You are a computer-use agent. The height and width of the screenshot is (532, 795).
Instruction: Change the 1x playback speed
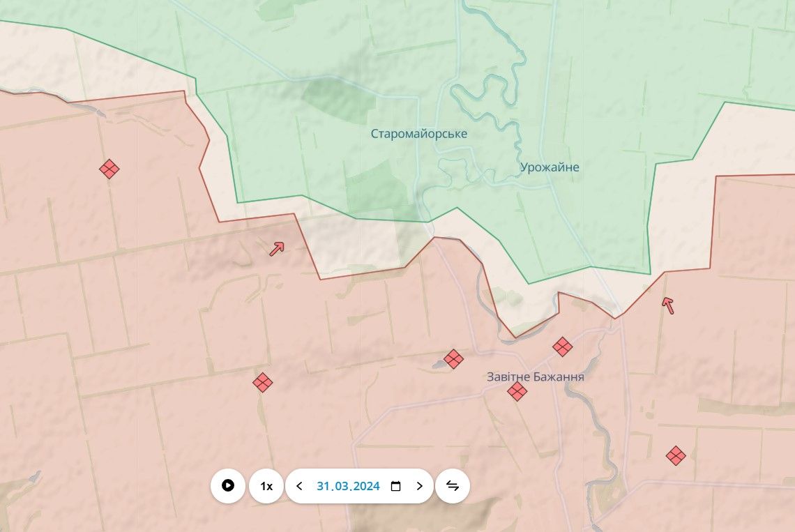coord(266,486)
